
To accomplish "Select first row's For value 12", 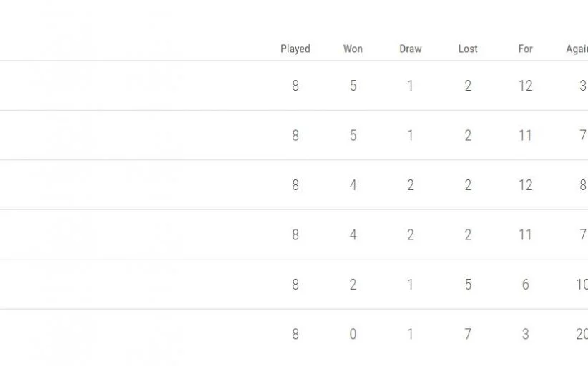I will [x=525, y=86].
